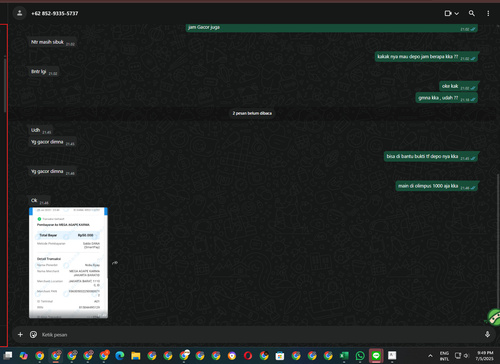
Task: Click the conversation scrollbar on the right edge
Action: (498, 240)
